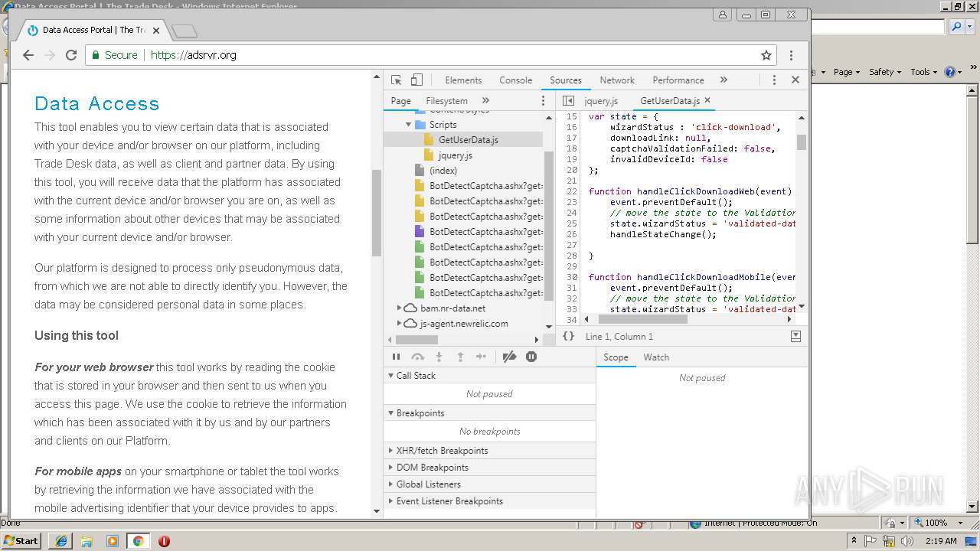The width and height of the screenshot is (980, 551).
Task: Open the Sources tab
Action: [566, 80]
